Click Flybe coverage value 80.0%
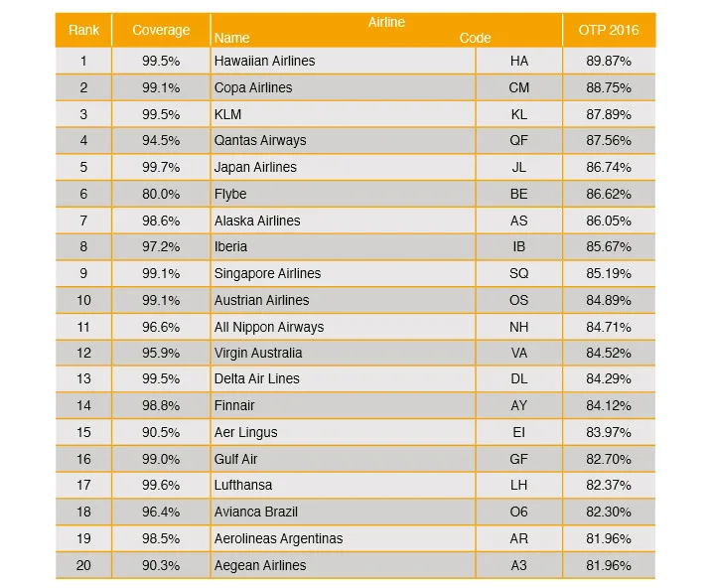Viewport: 710px width, 588px height. click(161, 194)
